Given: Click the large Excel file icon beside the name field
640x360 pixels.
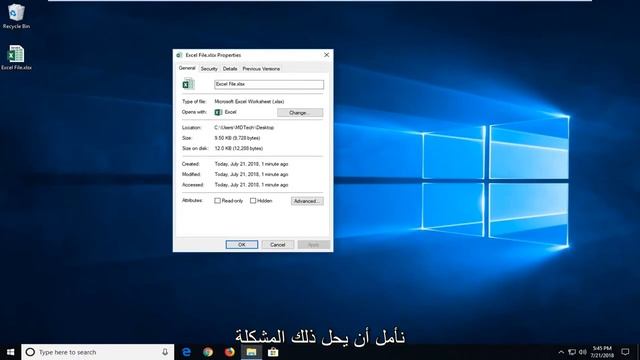Looking at the screenshot, I should (188, 84).
